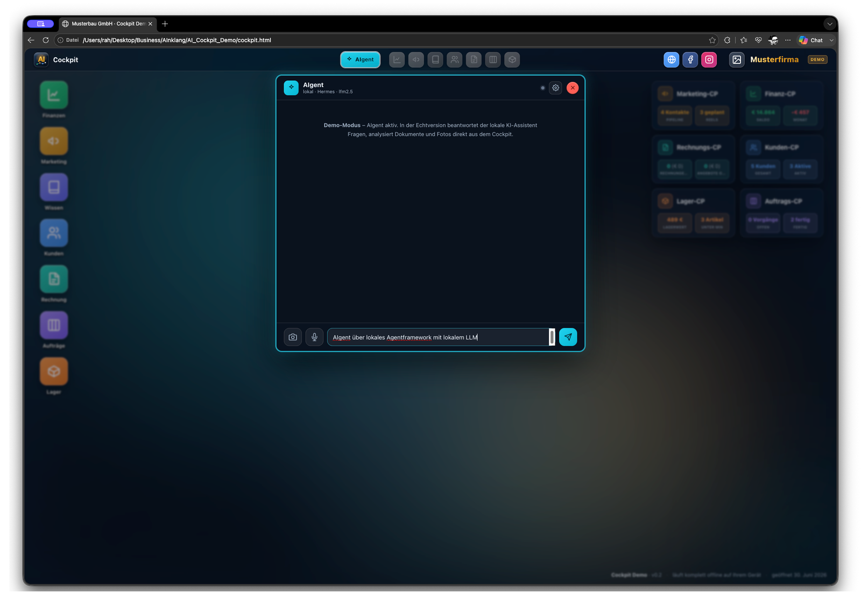861x616 pixels.
Task: Click the AIgent sparkle icon in panel header
Action: pyautogui.click(x=291, y=88)
